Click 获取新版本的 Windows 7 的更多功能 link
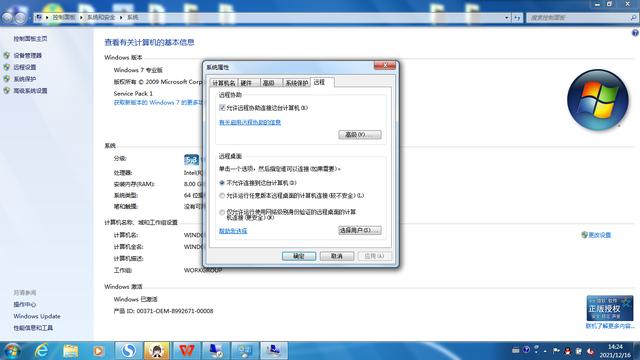The image size is (640, 360). pyautogui.click(x=158, y=102)
